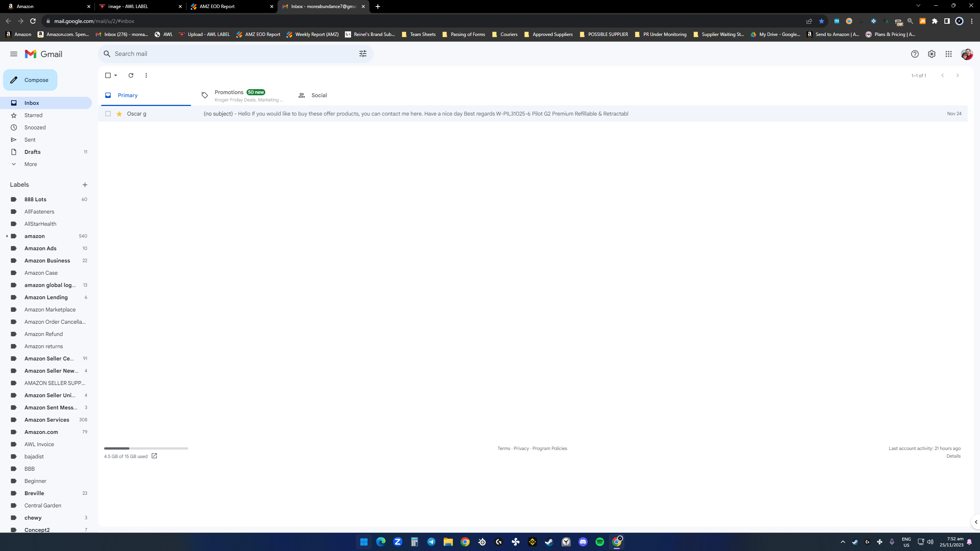Open the Gmail main menu hamburger icon
This screenshot has width=980, height=551.
pos(14,54)
